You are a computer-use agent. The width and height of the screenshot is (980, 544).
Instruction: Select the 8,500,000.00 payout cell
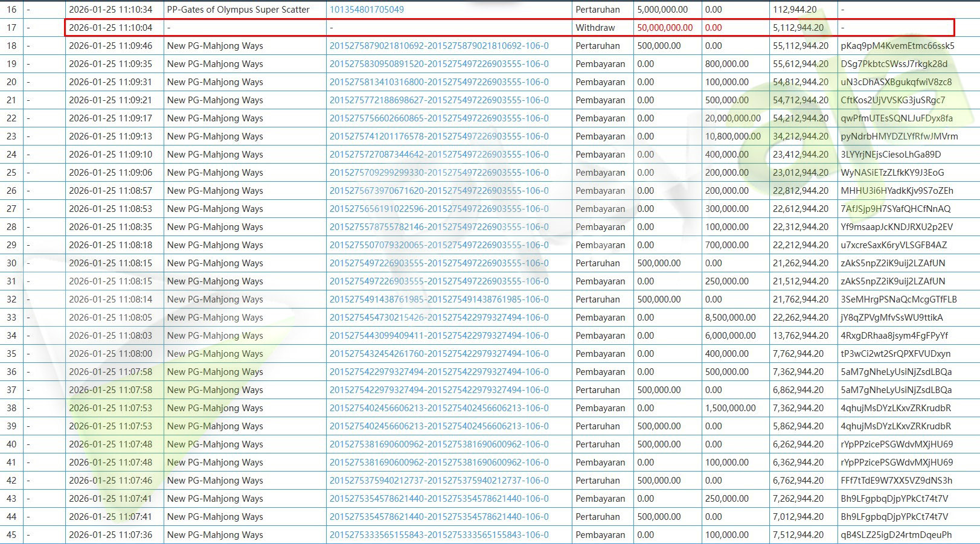(x=730, y=318)
